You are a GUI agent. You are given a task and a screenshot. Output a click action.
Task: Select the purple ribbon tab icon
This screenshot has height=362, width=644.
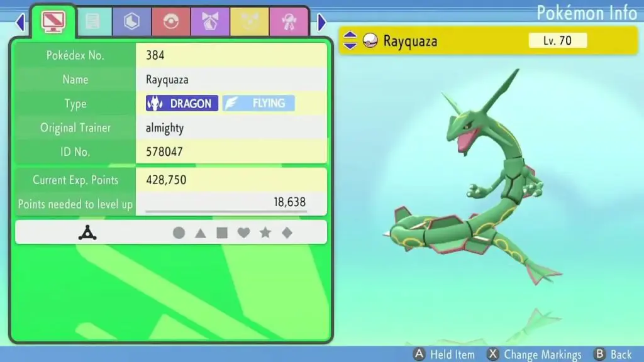pyautogui.click(x=209, y=22)
